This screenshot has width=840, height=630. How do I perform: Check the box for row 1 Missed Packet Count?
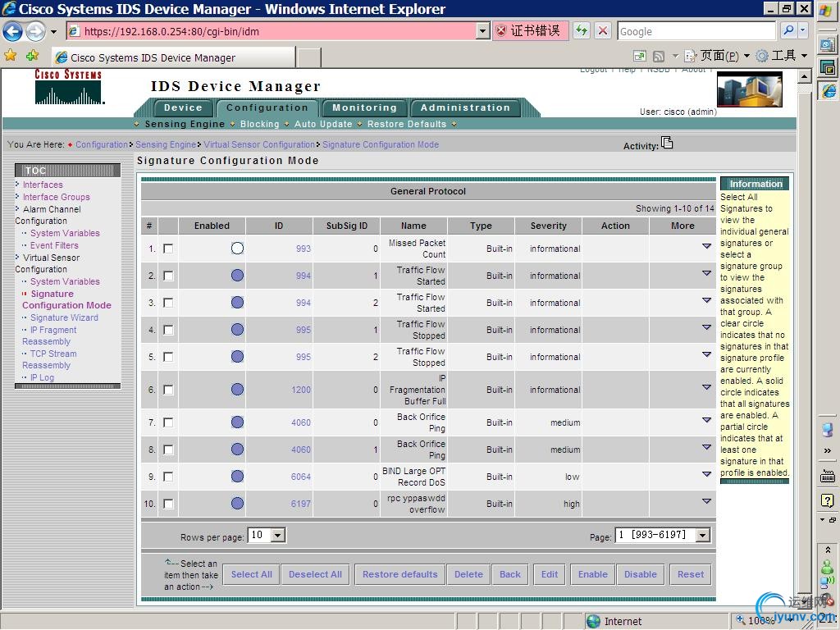[x=168, y=249]
